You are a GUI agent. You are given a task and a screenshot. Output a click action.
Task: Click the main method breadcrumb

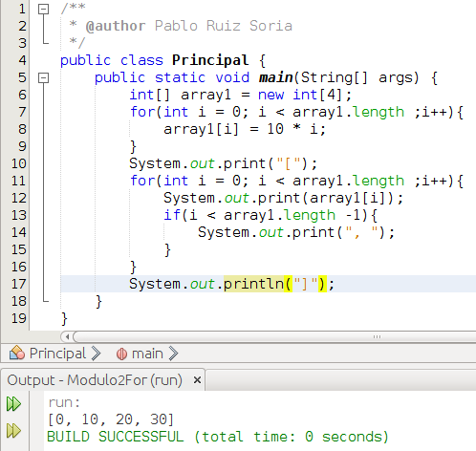click(147, 354)
